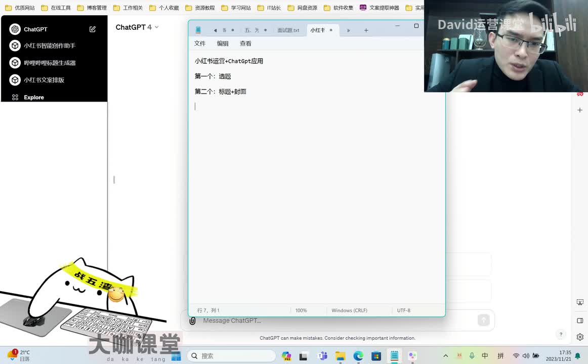Click the UTF-8 encoding indicator

point(404,310)
